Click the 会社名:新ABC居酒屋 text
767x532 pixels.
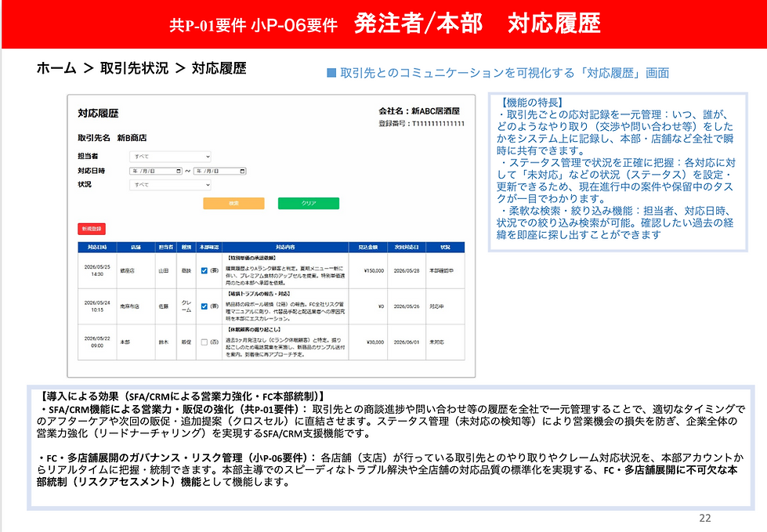coord(419,111)
